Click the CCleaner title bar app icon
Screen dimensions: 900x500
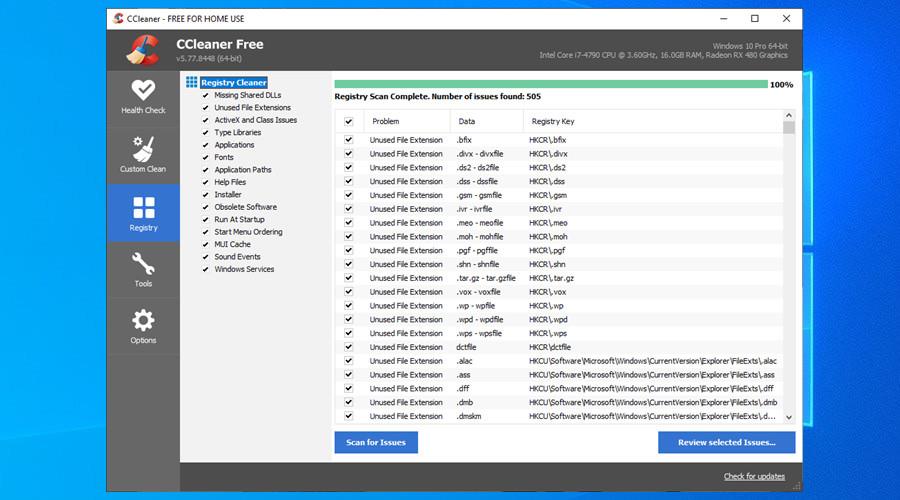tap(118, 18)
